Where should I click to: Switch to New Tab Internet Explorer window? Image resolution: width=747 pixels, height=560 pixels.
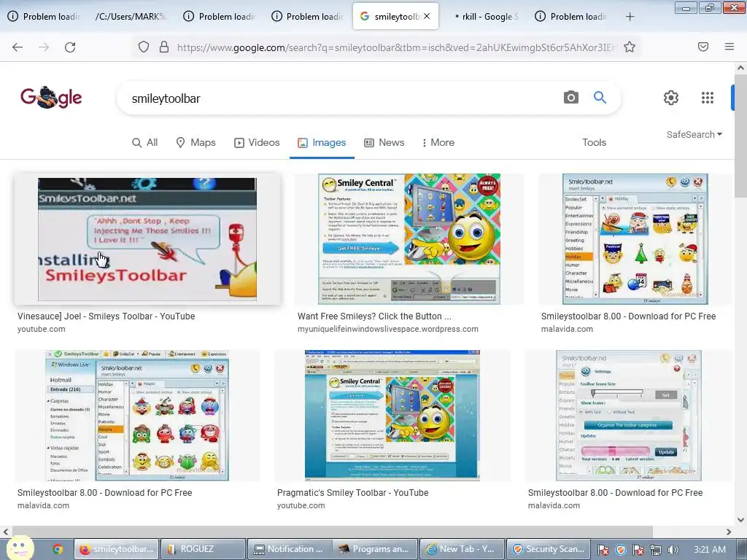(x=462, y=549)
